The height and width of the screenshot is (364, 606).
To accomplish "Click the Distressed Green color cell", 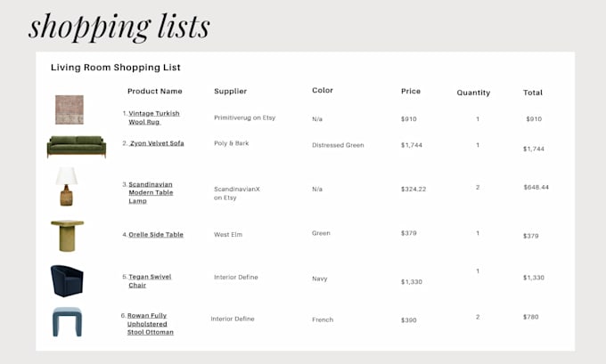I will click(x=338, y=145).
